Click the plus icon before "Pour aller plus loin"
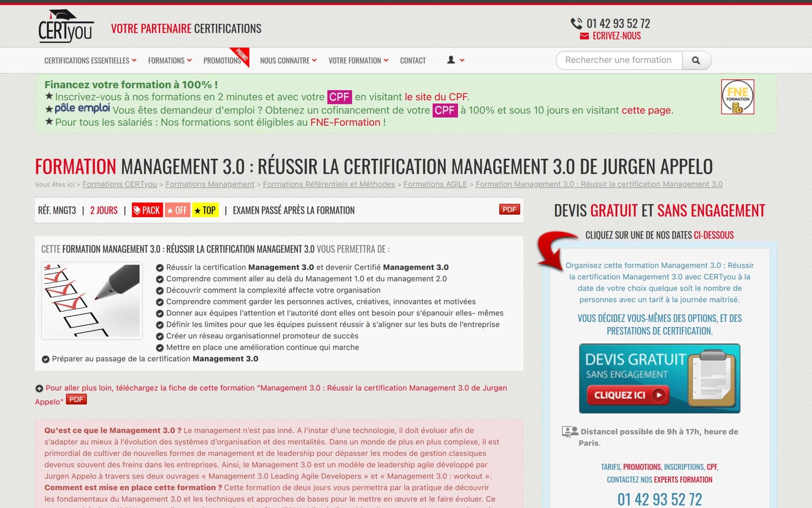 (39, 389)
